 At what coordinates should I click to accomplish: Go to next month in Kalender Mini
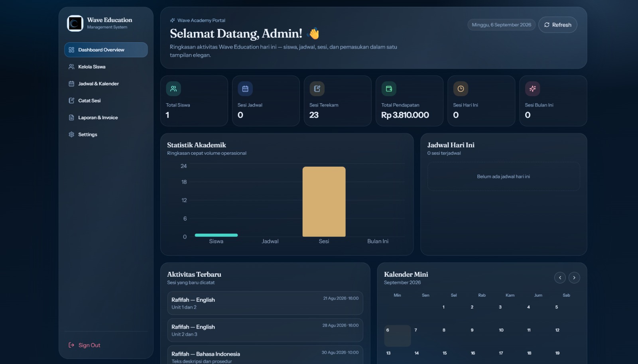(x=574, y=277)
